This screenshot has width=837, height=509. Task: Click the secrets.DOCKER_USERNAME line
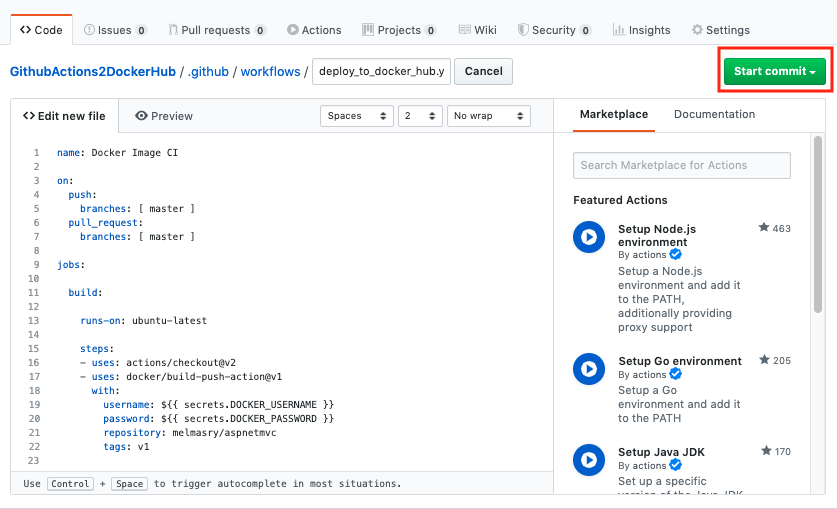[x=218, y=404]
